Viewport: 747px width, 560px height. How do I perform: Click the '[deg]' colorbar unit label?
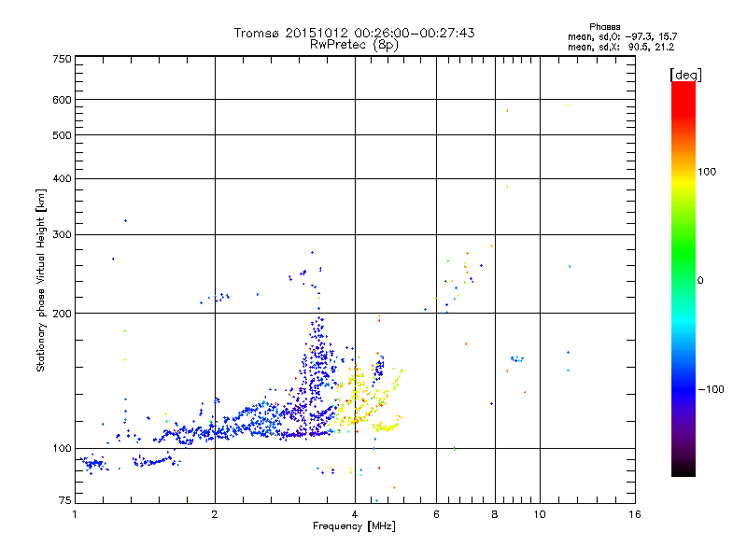pos(685,76)
